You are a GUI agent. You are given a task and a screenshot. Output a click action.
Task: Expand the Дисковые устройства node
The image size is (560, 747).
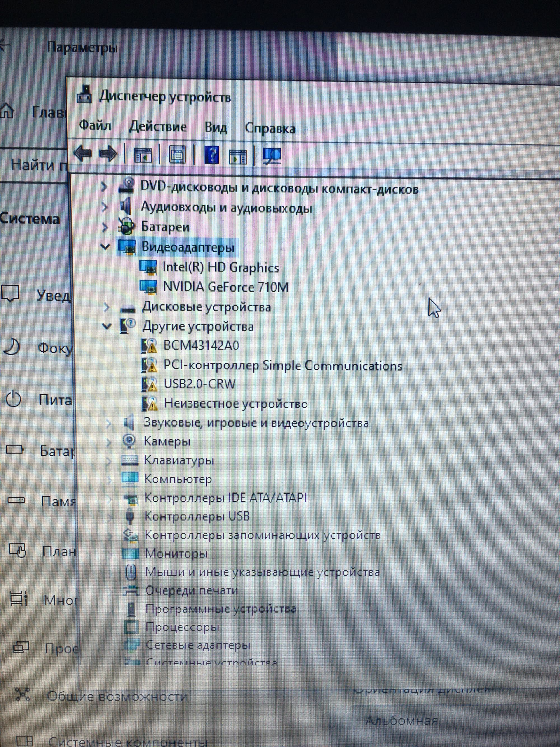(107, 307)
